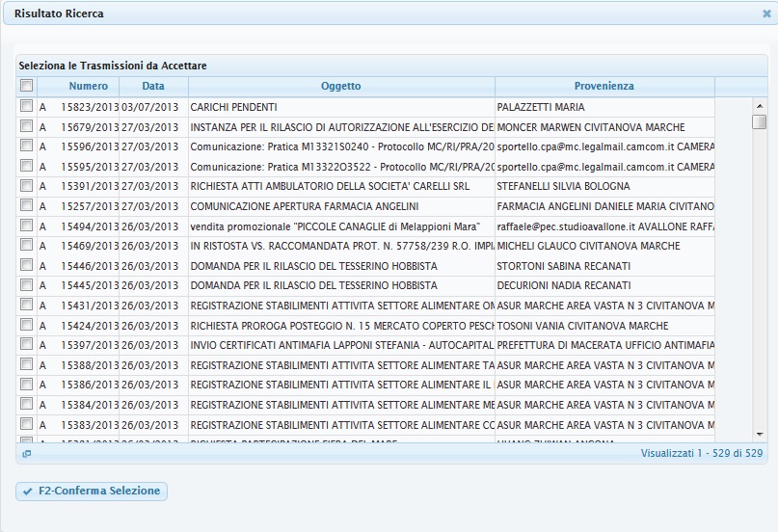Click scrollbar down arrow in the grid
Screen dimensions: 778x532
tap(760, 435)
